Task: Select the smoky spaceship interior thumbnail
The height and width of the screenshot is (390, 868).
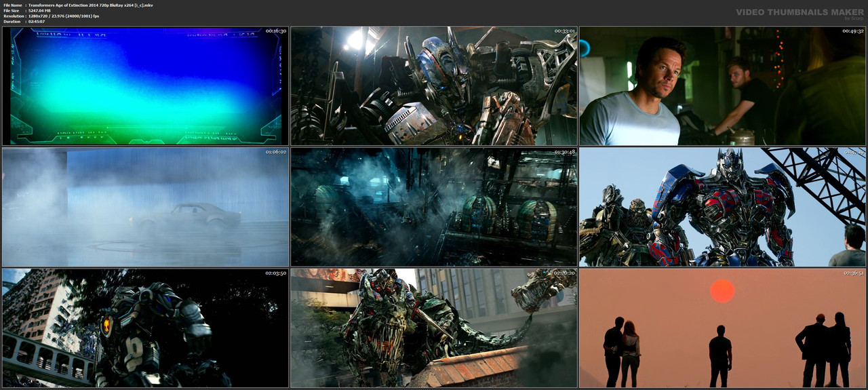Action: pos(434,207)
